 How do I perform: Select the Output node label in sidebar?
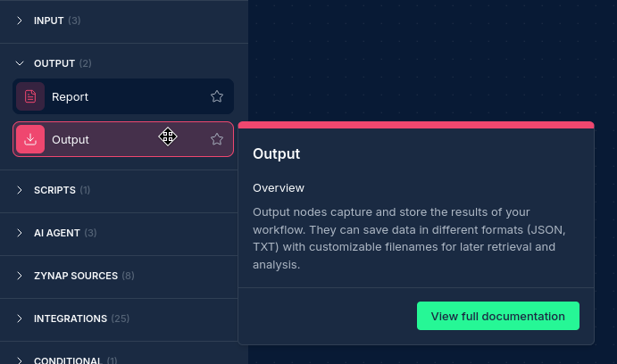tap(71, 139)
